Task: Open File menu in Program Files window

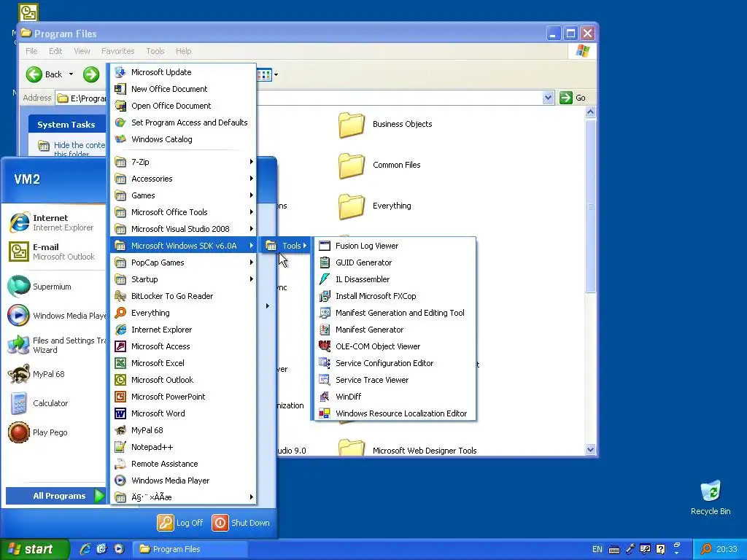Action: [31, 51]
